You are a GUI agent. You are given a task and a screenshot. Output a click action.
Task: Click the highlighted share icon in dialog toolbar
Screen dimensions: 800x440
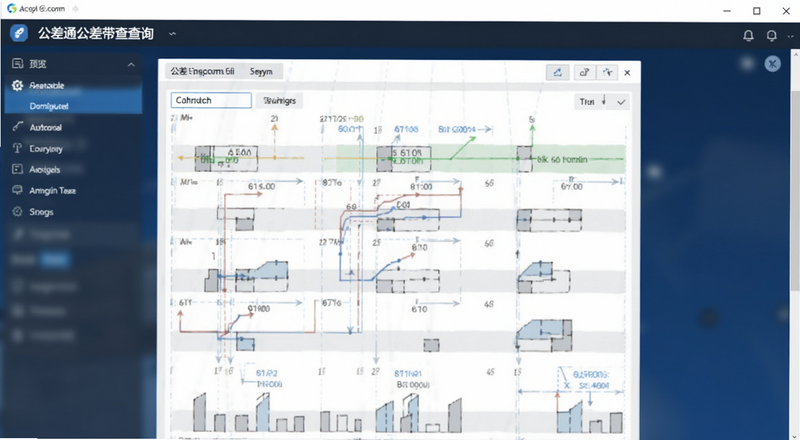(557, 72)
